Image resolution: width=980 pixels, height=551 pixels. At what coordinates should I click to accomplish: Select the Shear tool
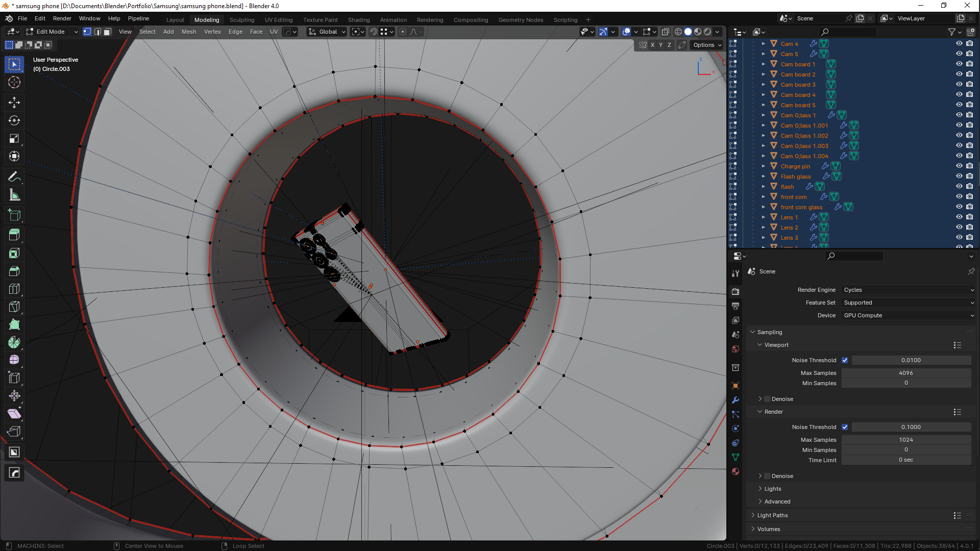(x=14, y=414)
